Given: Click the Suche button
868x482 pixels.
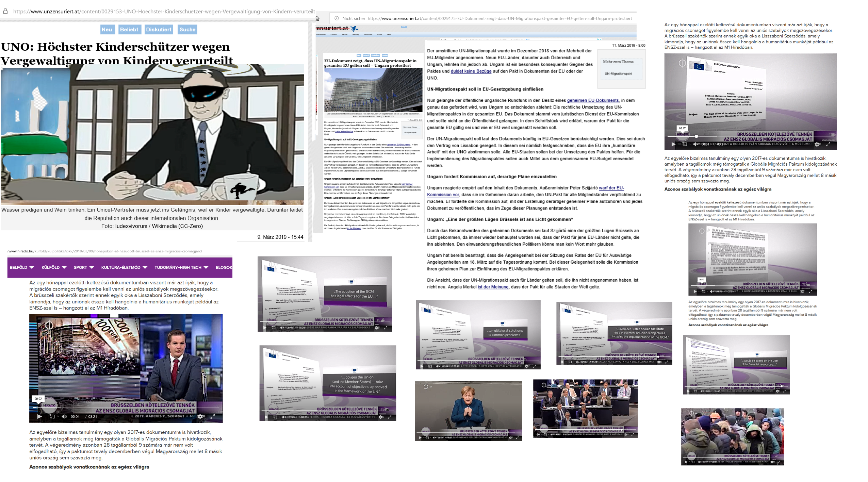Looking at the screenshot, I should [187, 30].
